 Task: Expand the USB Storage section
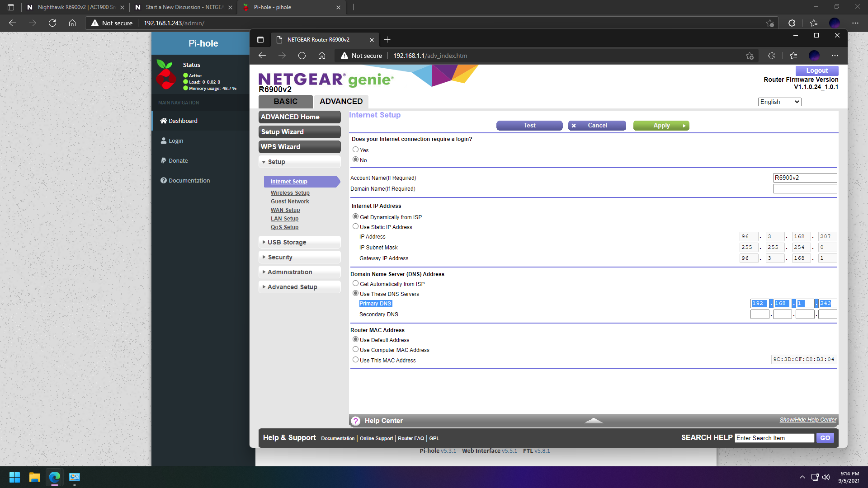pyautogui.click(x=300, y=242)
